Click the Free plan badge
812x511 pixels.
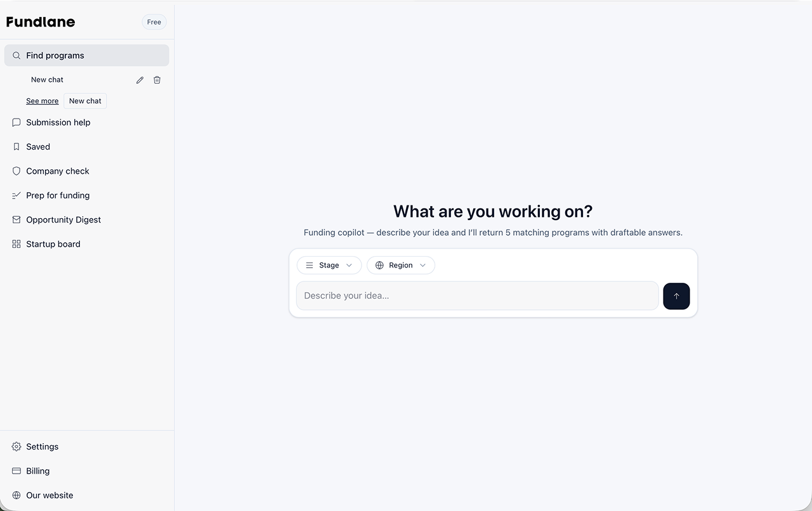point(154,22)
